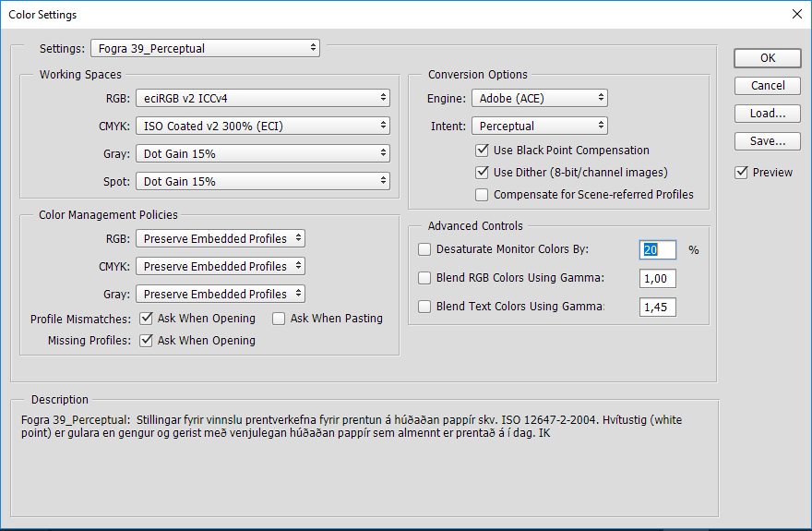Viewport: 812px width, 531px height.
Task: Open the Gray working space dropdown
Action: tap(263, 153)
